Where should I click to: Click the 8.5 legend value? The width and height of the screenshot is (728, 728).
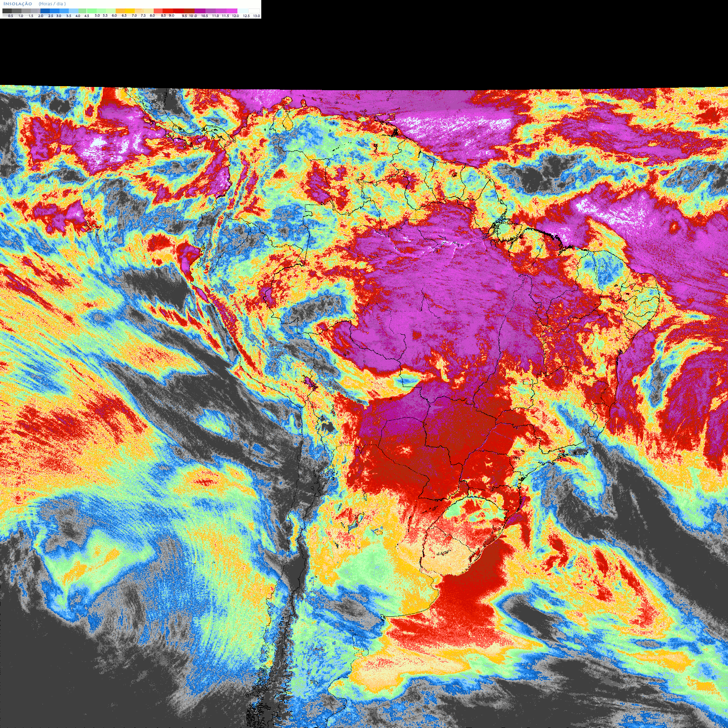[x=163, y=15]
